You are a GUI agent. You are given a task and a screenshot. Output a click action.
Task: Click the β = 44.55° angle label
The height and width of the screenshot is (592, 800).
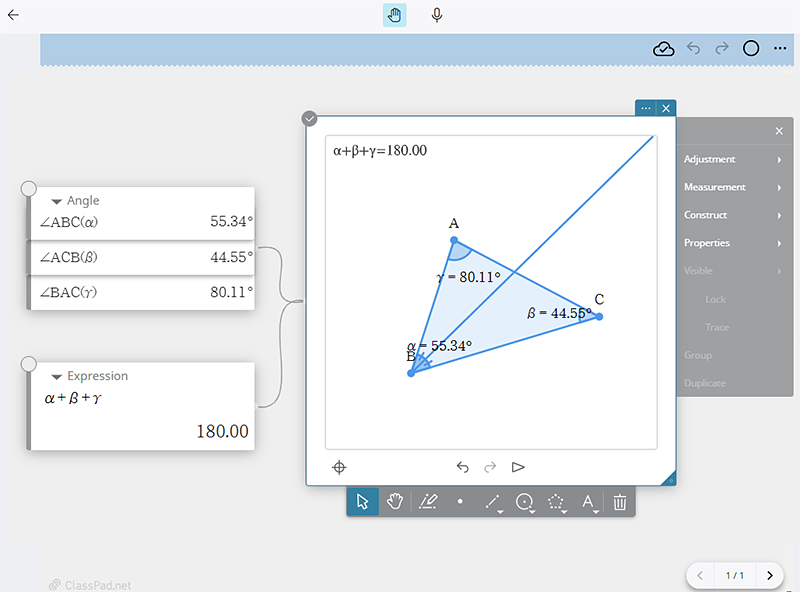pyautogui.click(x=559, y=313)
